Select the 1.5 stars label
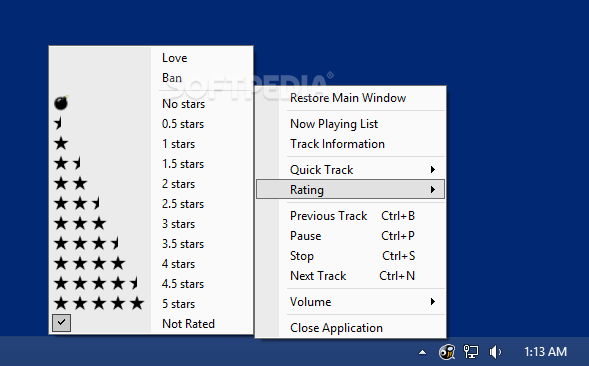This screenshot has width=589, height=366. [x=183, y=163]
